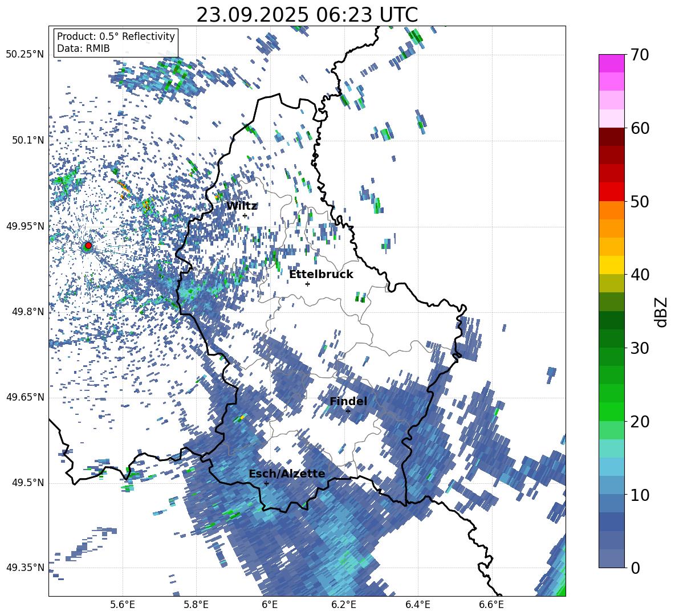Click the dark red colorbar segment below 60

click(x=611, y=137)
